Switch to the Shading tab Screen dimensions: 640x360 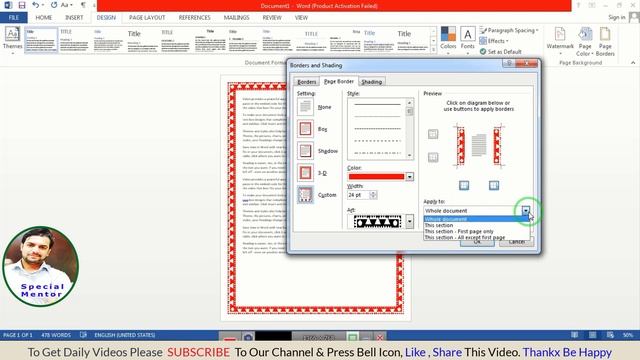(371, 82)
